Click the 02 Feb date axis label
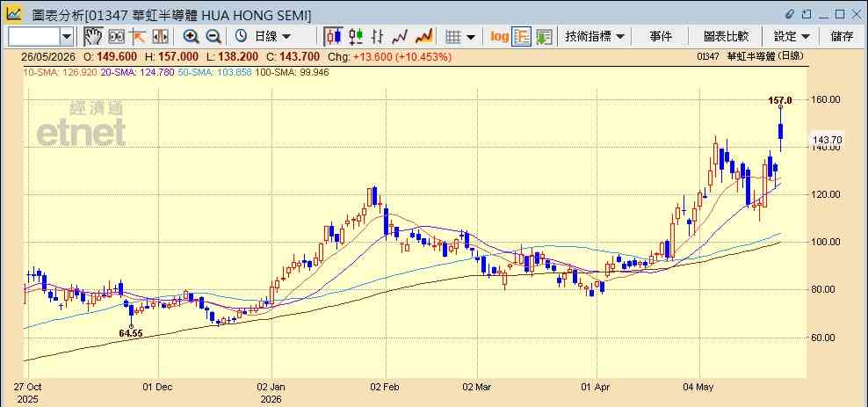868x407 pixels. tap(384, 387)
